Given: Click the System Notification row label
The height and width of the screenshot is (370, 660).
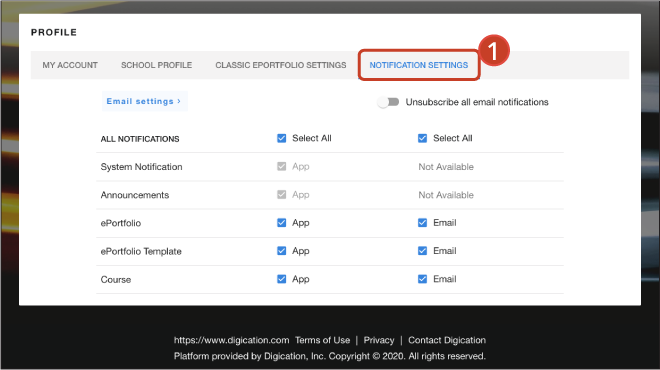Looking at the screenshot, I should (x=141, y=167).
